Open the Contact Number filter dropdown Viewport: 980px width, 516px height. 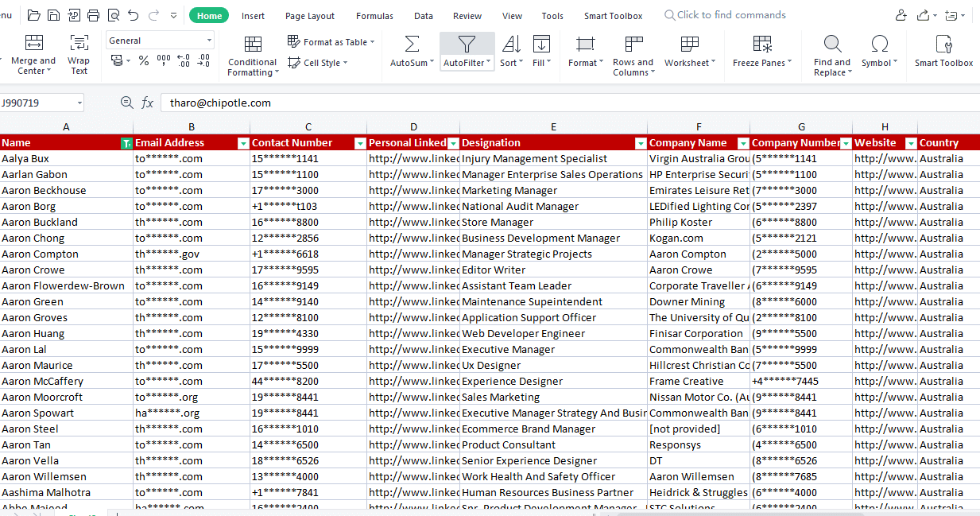(x=360, y=143)
